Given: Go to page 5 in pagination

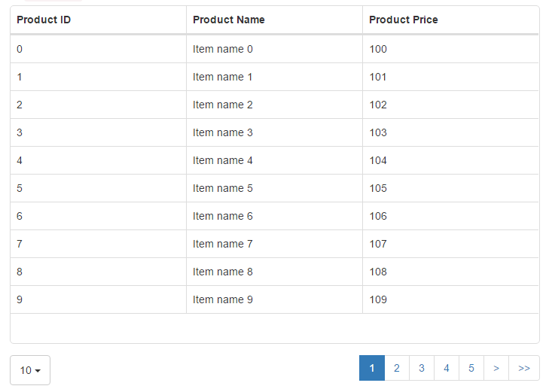Looking at the screenshot, I should point(471,368).
